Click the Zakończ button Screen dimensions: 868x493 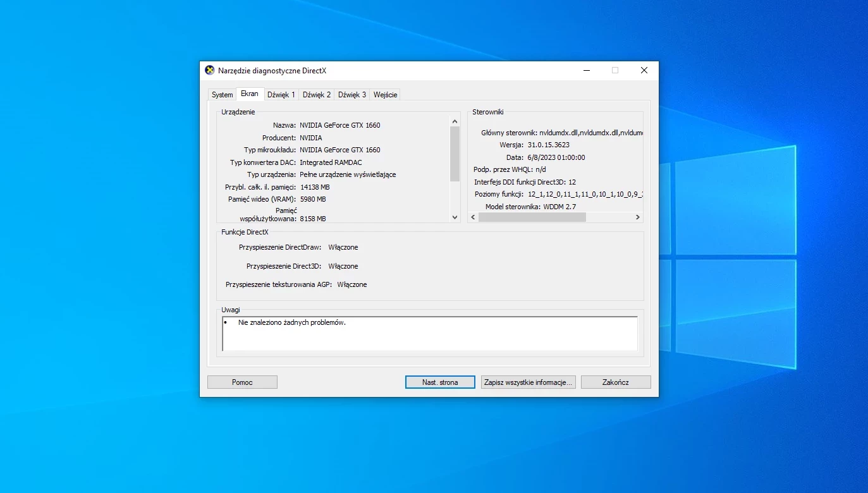616,382
